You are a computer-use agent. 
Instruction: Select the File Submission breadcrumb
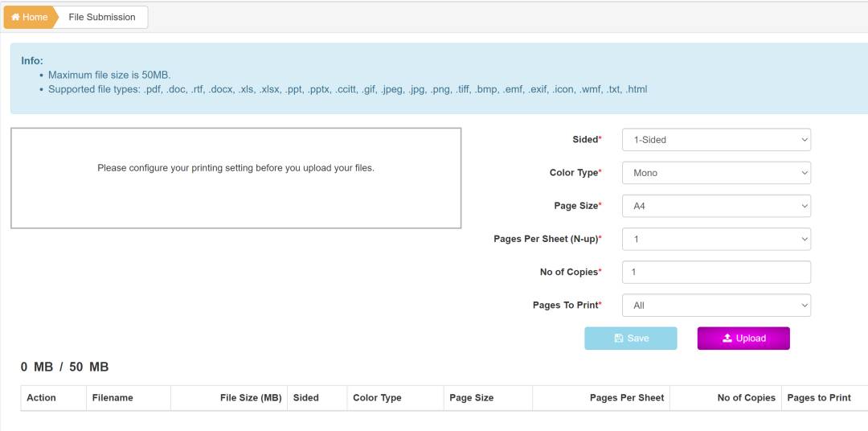(x=102, y=17)
